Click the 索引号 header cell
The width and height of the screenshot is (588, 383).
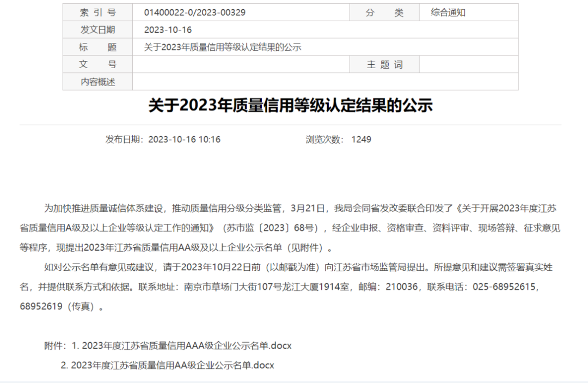(x=98, y=11)
